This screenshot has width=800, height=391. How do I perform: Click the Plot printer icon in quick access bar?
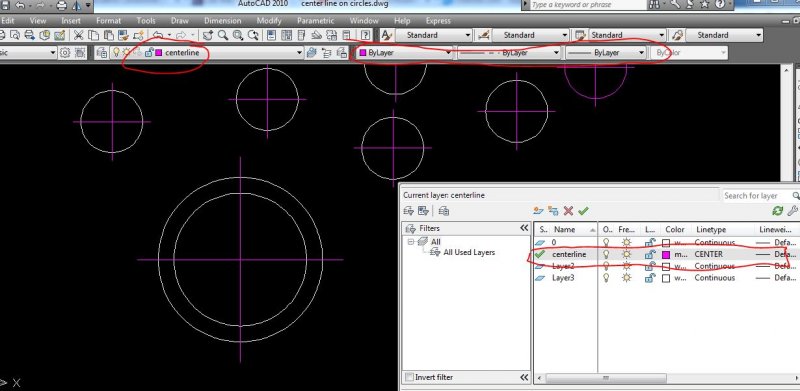(61, 6)
